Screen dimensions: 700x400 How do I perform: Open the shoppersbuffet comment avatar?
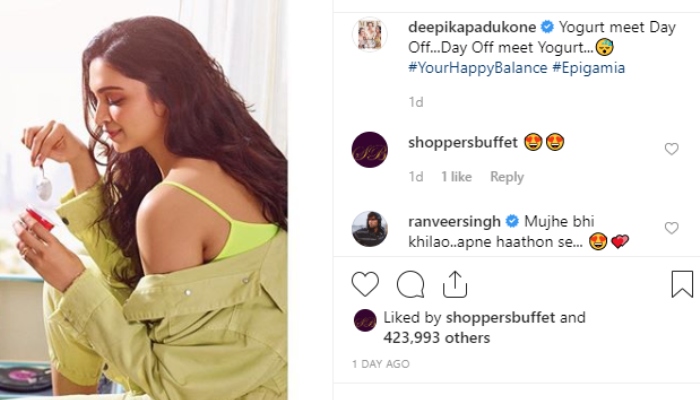click(369, 149)
